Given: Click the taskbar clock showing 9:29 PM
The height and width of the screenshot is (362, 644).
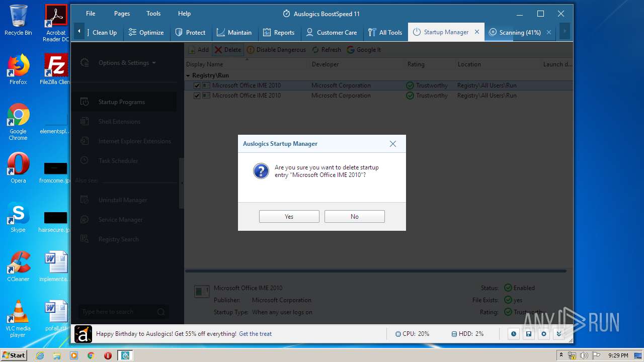Looking at the screenshot, I should pyautogui.click(x=618, y=355).
